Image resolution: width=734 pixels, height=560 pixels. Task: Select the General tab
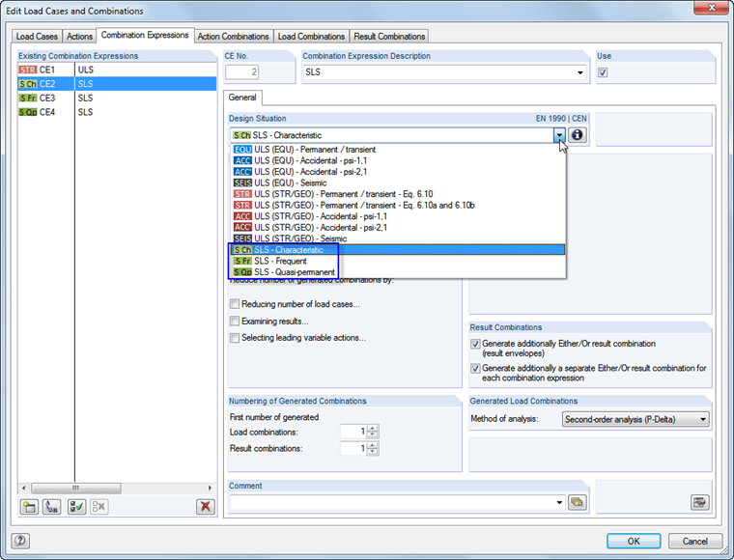[x=242, y=98]
